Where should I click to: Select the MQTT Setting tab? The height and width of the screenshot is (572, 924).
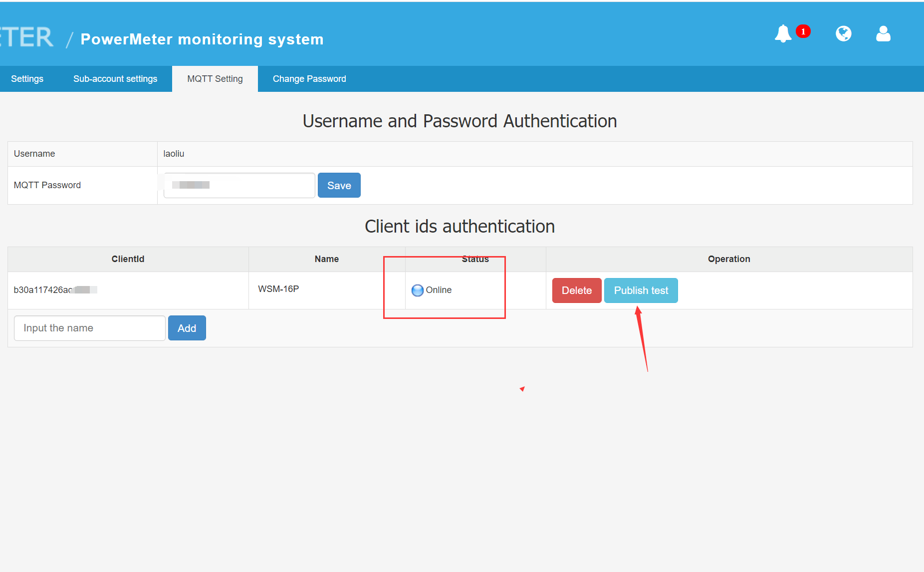click(215, 79)
